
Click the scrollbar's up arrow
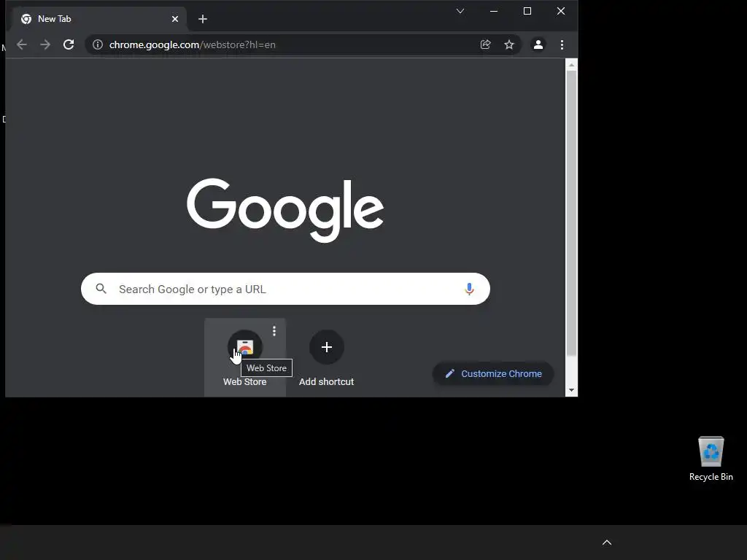click(x=572, y=65)
